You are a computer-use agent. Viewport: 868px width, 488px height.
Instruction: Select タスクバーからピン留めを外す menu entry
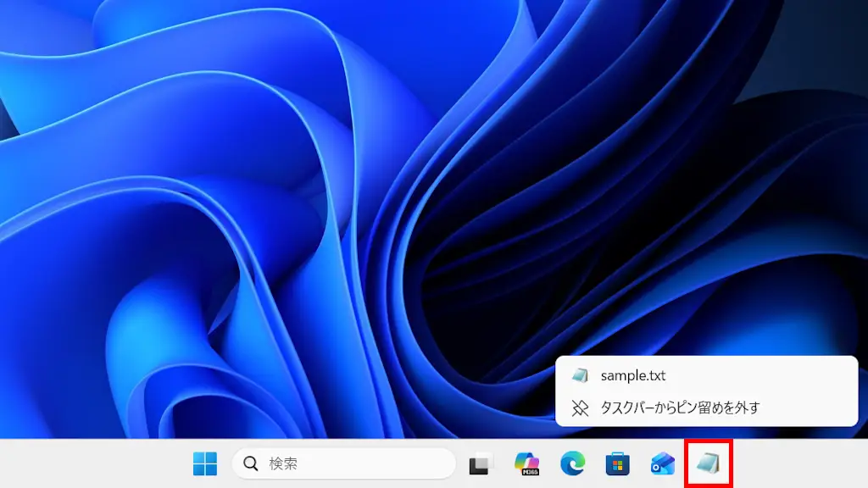click(680, 408)
